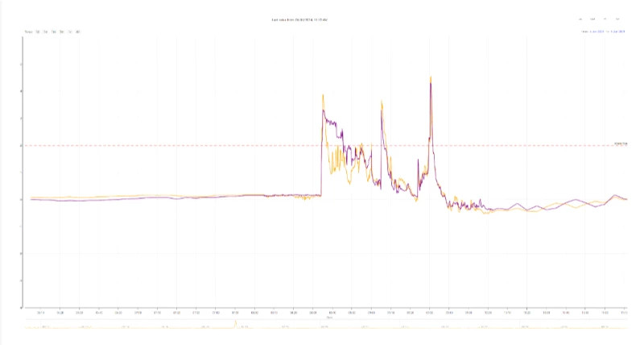644x345 pixels.
Task: Click the navigator strip's right end
Action: click(626, 326)
